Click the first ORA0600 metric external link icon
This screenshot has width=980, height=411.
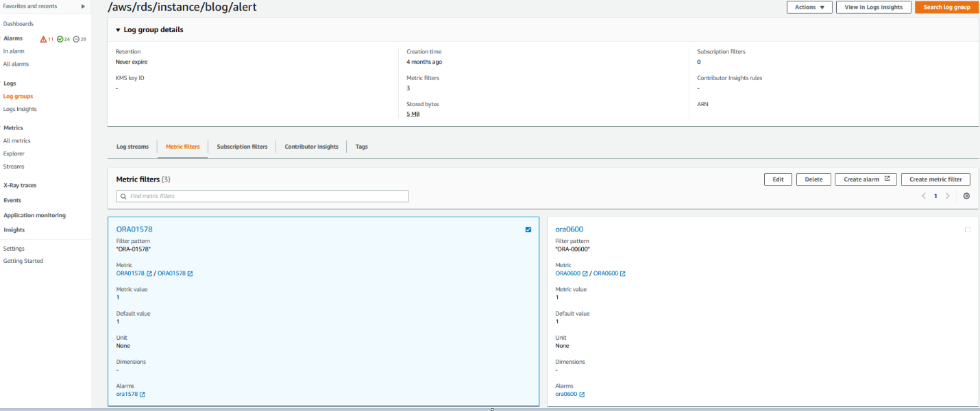(x=585, y=274)
